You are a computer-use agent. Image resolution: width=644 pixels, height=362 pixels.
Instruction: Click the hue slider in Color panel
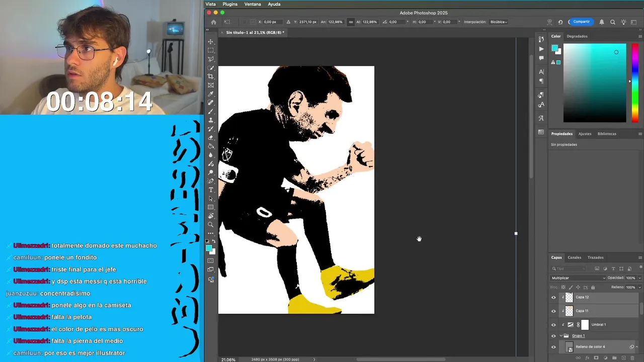point(635,83)
